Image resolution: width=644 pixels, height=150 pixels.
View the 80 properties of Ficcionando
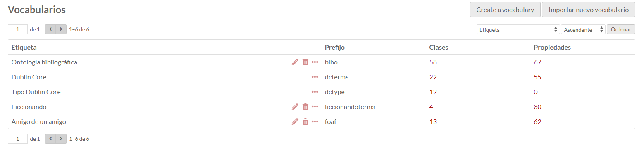coord(537,107)
